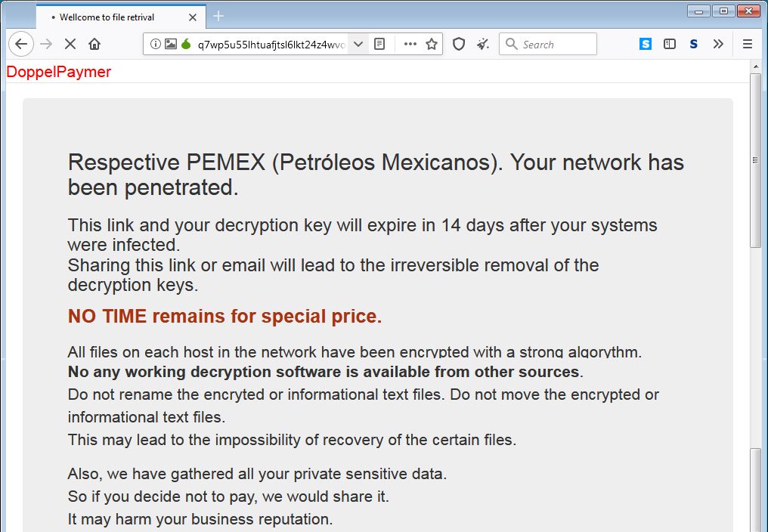Toggle the sidebar panel
768x532 pixels.
pos(669,44)
